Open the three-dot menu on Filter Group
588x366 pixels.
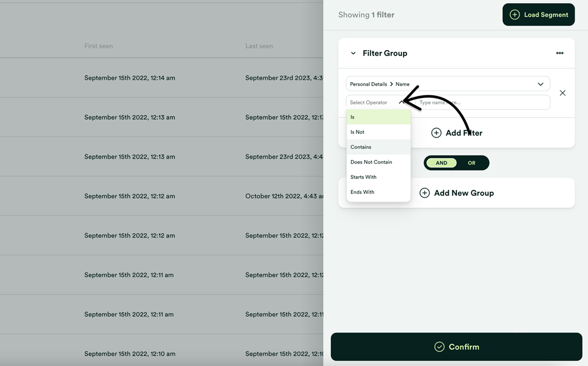(x=560, y=53)
